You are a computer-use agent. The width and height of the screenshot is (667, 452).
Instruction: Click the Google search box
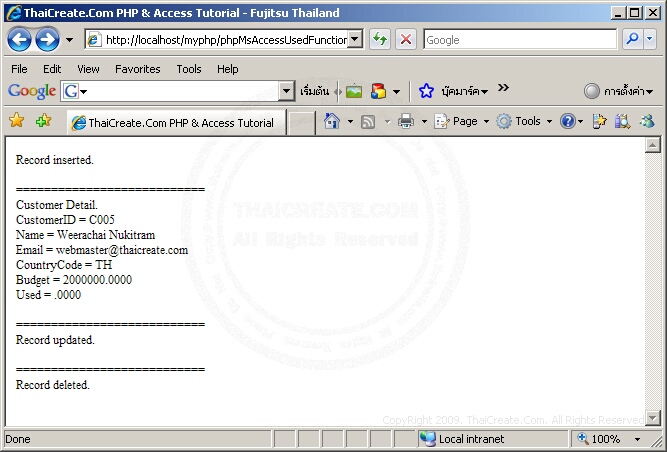[520, 40]
